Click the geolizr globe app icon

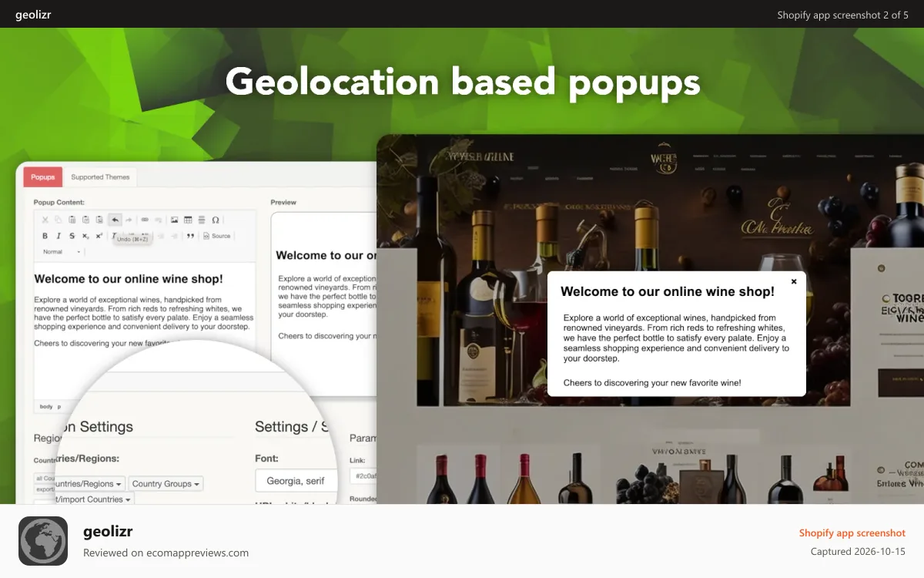pos(43,541)
